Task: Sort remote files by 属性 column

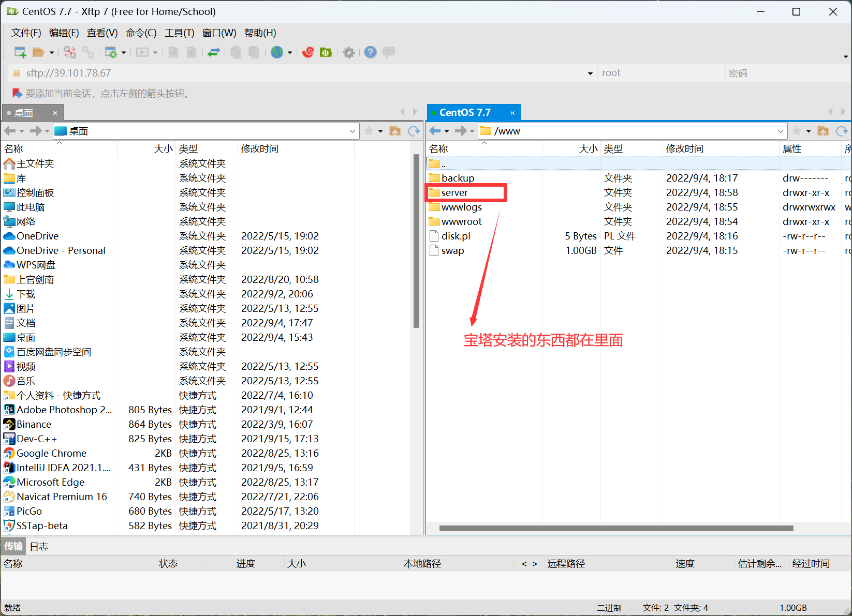Action: pyautogui.click(x=810, y=149)
